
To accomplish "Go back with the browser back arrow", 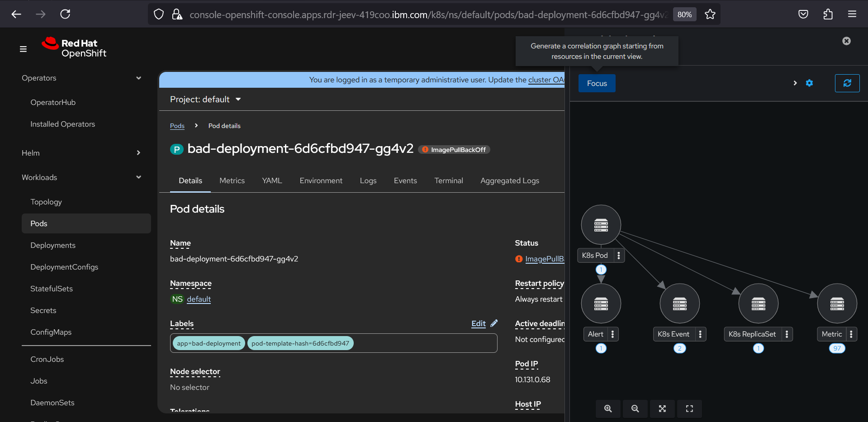I will [x=16, y=14].
